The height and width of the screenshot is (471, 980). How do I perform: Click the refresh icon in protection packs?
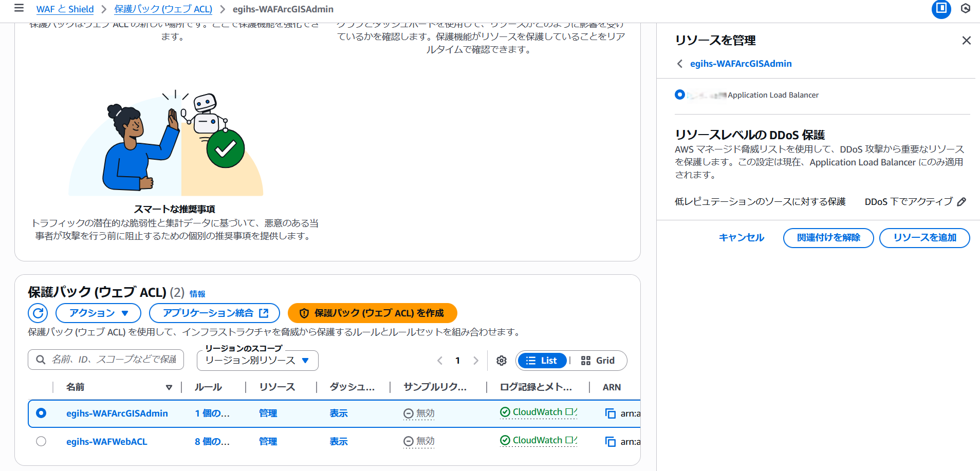[38, 313]
